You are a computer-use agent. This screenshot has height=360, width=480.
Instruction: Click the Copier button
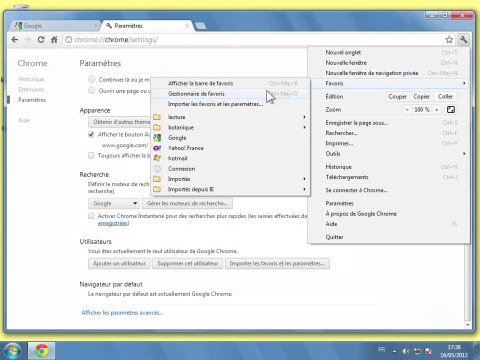point(421,96)
